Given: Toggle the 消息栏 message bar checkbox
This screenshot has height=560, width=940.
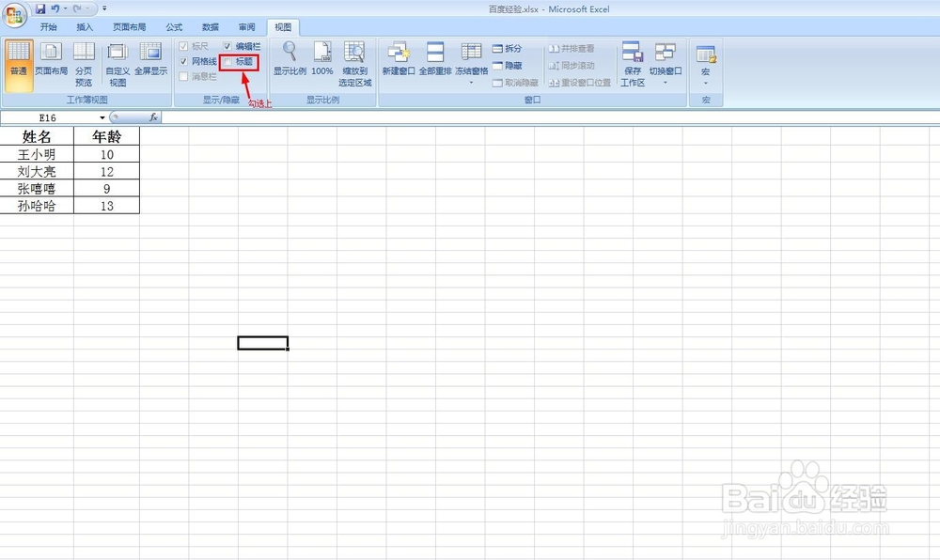Looking at the screenshot, I should [x=183, y=77].
